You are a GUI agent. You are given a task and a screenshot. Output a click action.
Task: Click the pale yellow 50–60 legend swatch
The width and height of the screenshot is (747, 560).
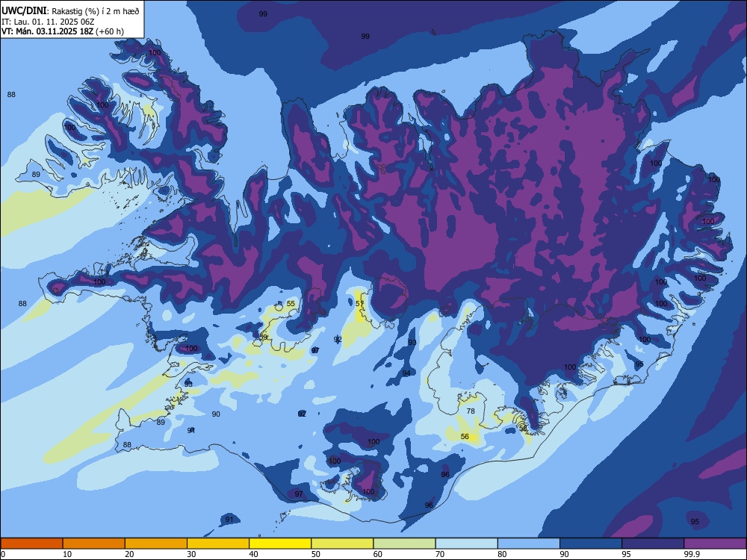[343, 544]
